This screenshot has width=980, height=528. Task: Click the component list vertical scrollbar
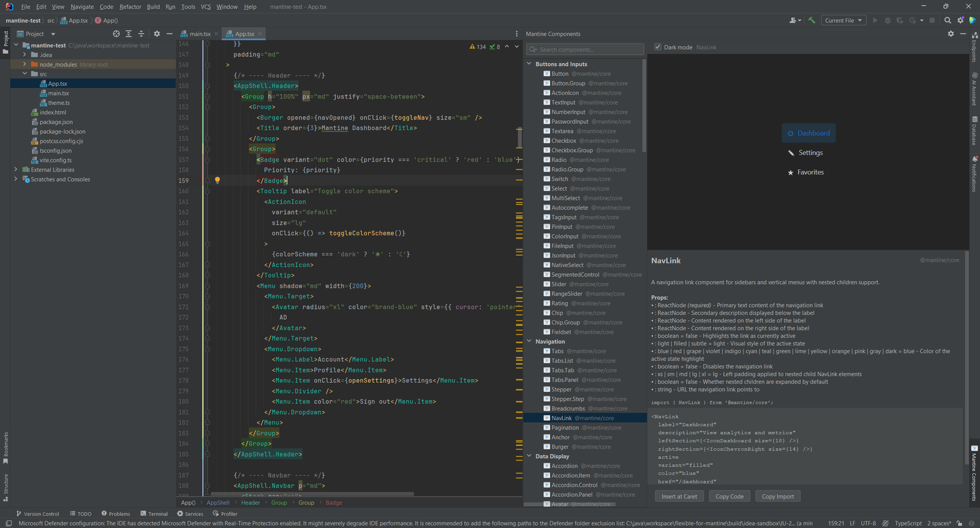(x=644, y=105)
